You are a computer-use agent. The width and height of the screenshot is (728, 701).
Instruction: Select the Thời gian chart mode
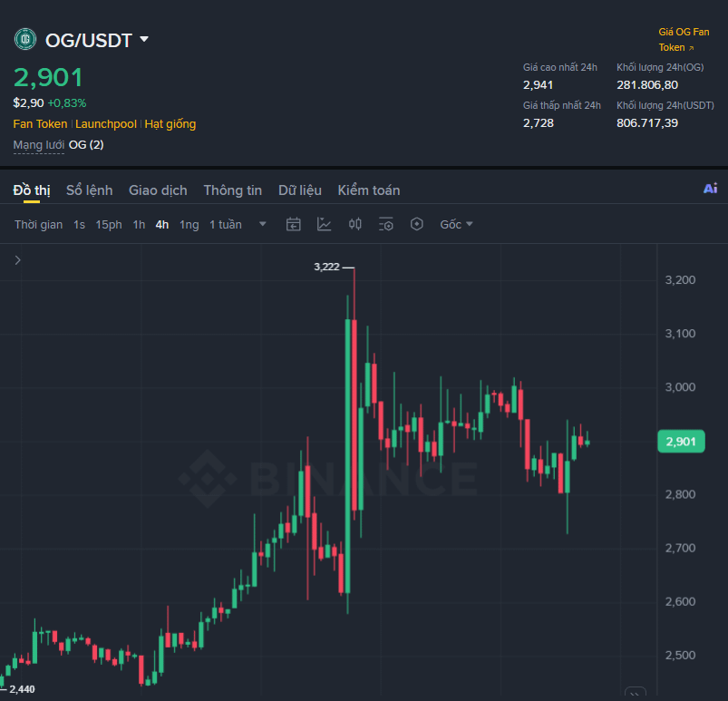pyautogui.click(x=39, y=225)
